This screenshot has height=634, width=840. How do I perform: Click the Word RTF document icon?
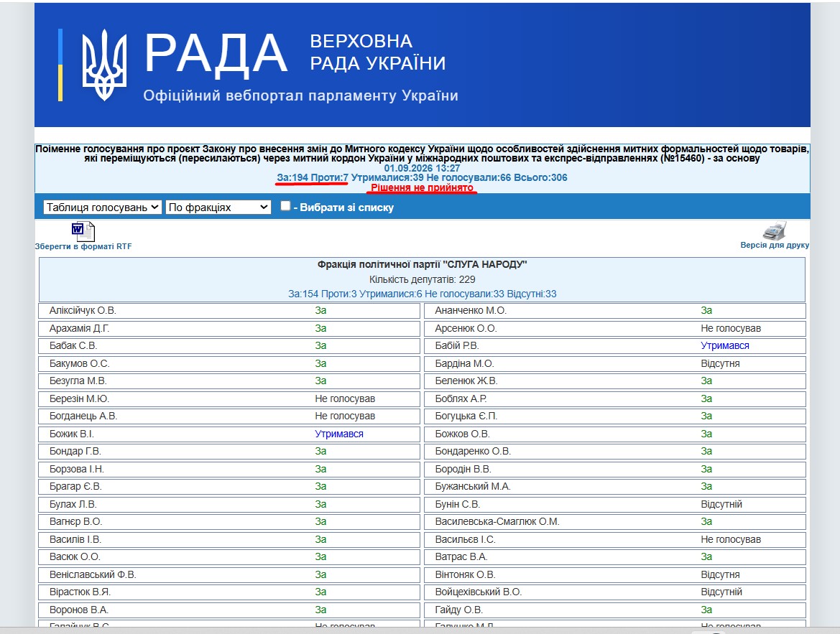83,232
